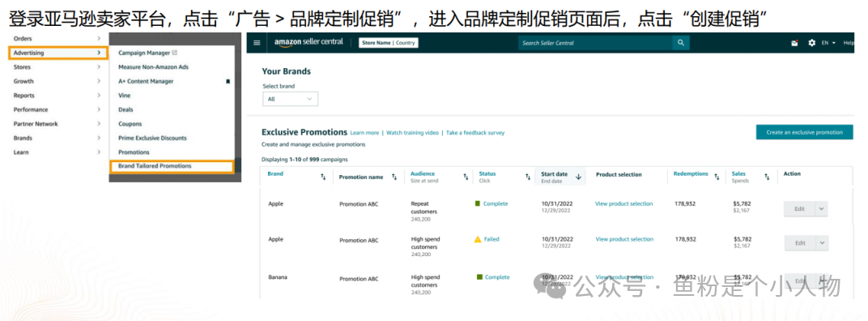Select Vine in the Advertising submenu
The height and width of the screenshot is (321, 868).
(x=124, y=96)
